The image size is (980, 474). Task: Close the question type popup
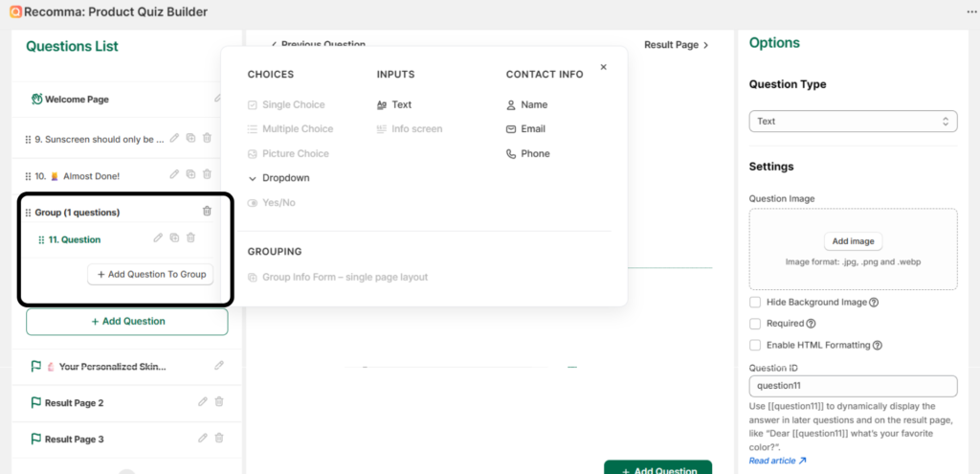pyautogui.click(x=603, y=67)
